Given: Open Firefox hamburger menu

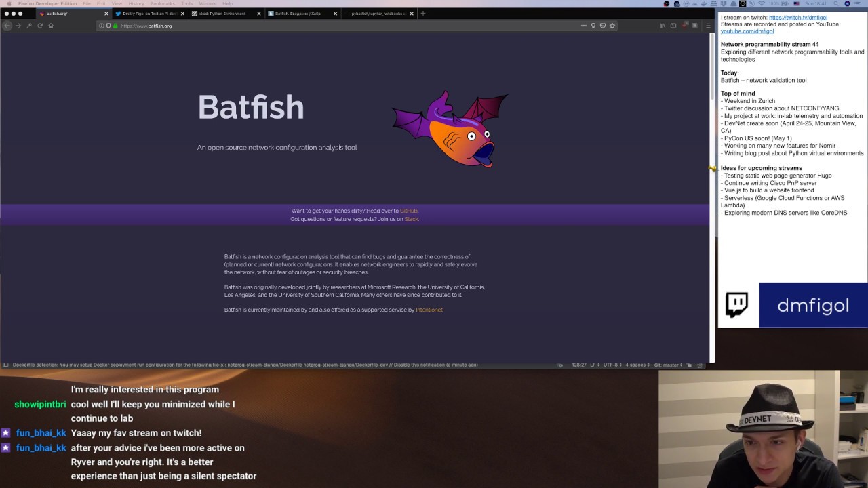Looking at the screenshot, I should pos(708,26).
